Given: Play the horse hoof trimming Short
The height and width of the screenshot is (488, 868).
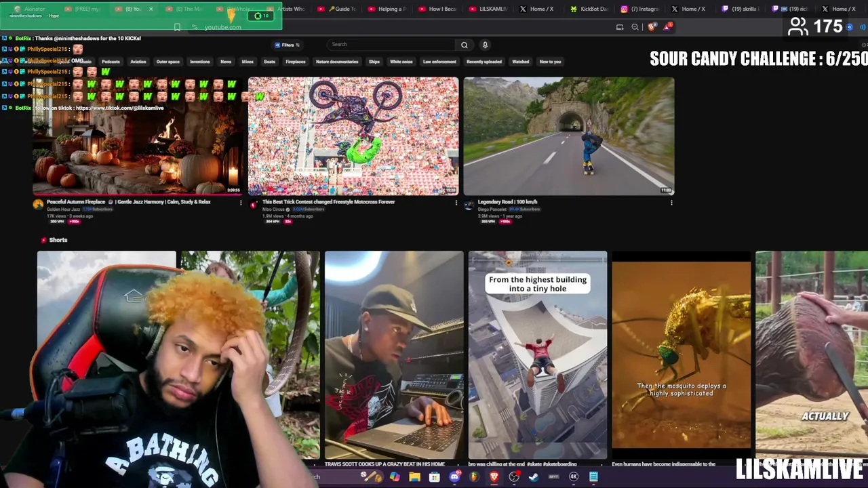Looking at the screenshot, I should pyautogui.click(x=812, y=355).
